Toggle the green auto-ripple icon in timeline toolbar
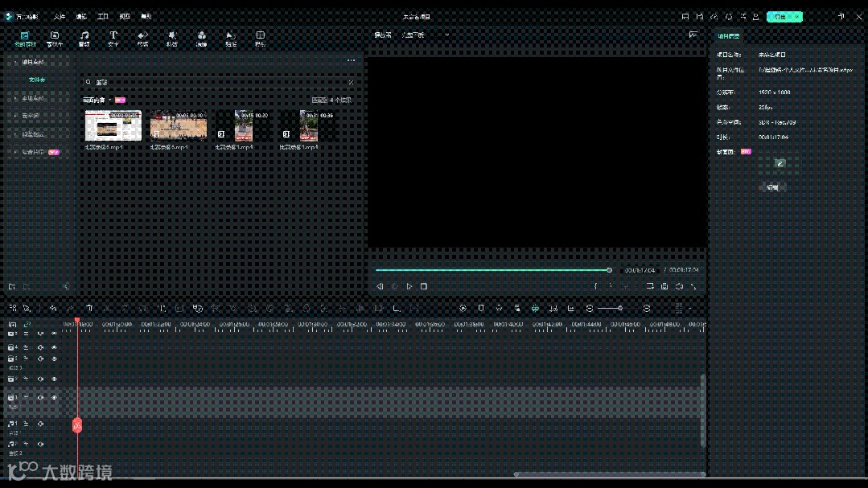The height and width of the screenshot is (488, 868). click(x=535, y=308)
